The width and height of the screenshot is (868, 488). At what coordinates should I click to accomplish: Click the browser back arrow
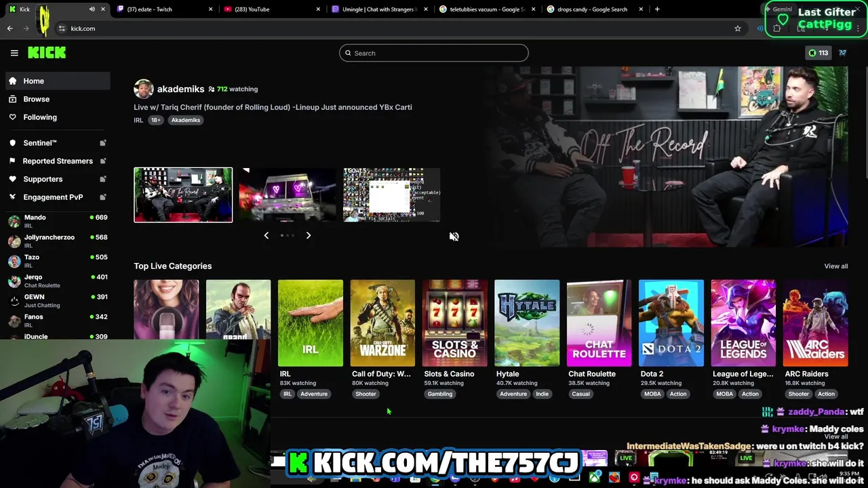(x=10, y=28)
